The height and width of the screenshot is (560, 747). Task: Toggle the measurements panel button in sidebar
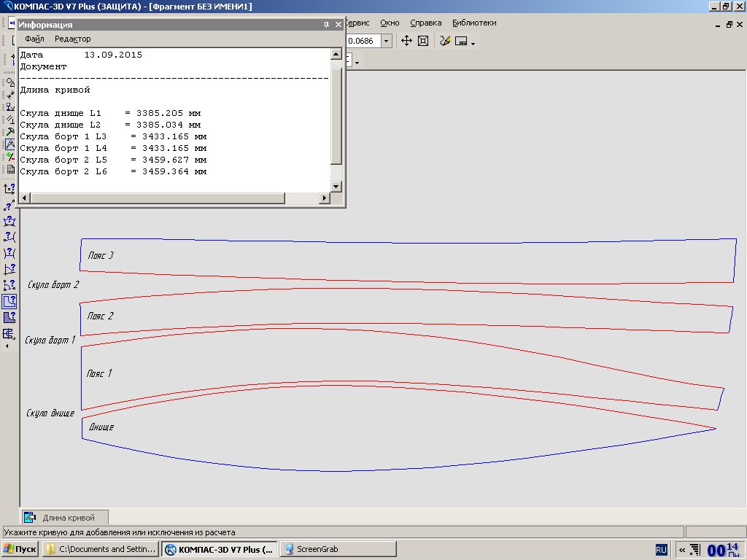(9, 144)
